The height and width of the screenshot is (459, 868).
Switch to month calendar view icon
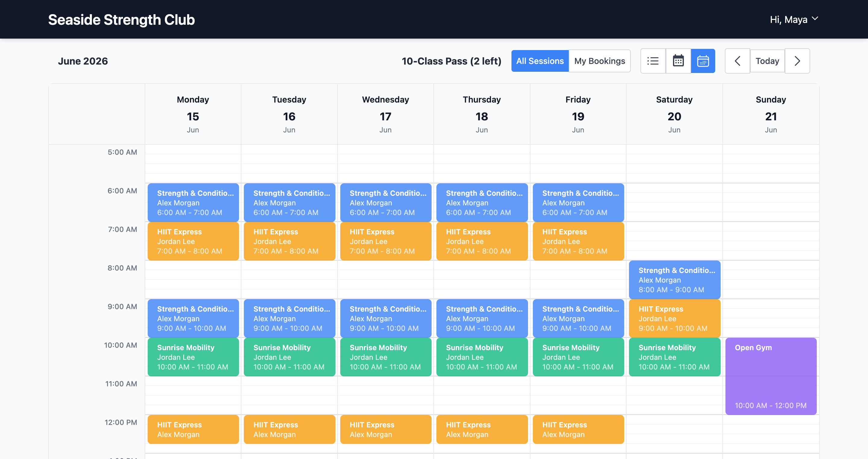point(678,61)
